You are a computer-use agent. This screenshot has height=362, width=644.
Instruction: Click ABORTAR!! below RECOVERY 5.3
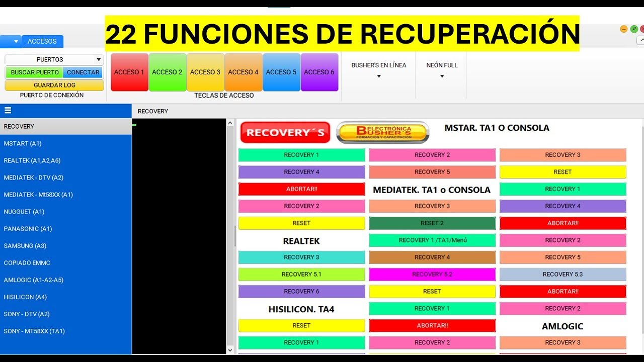563,292
